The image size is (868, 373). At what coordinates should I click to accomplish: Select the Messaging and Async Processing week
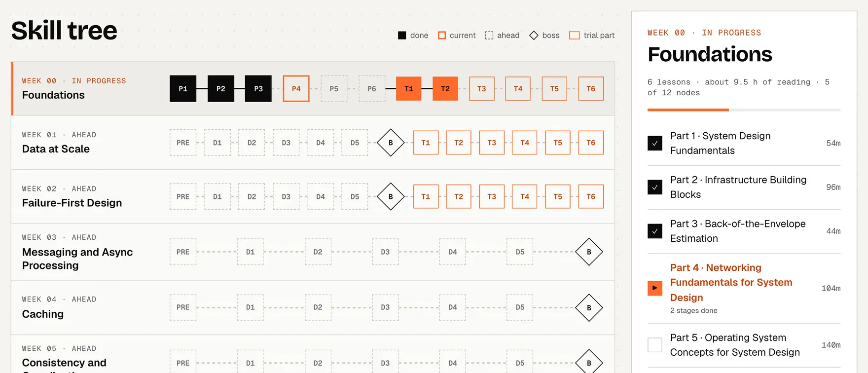[x=77, y=259]
